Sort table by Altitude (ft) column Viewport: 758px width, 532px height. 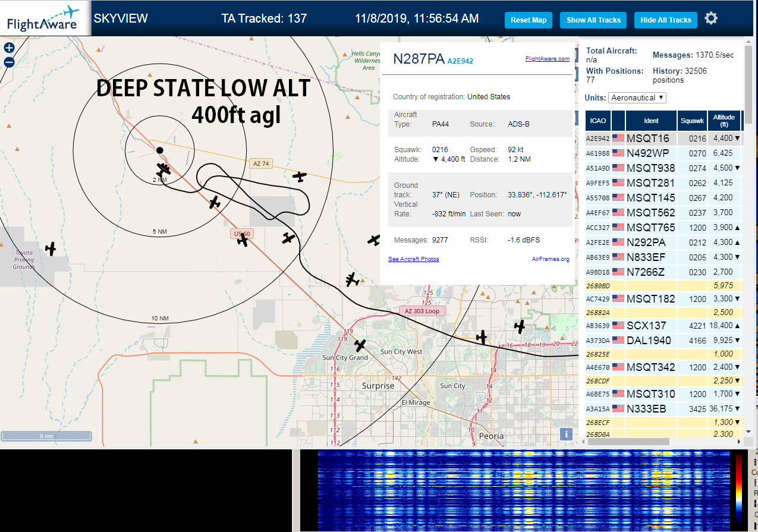click(724, 121)
